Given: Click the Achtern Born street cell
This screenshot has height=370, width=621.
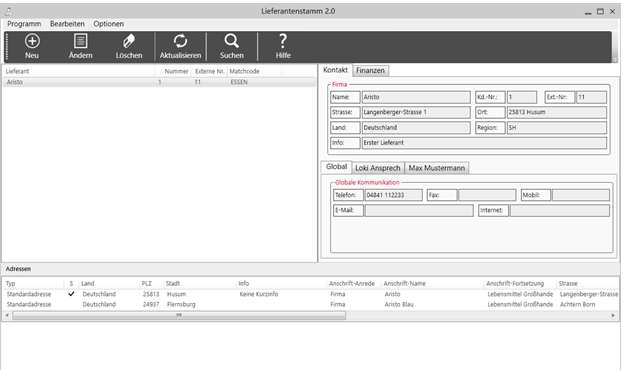Looking at the screenshot, I should tap(577, 304).
